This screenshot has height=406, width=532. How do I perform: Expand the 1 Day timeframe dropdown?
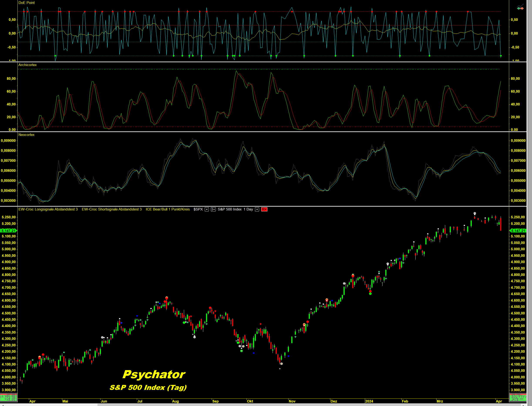(257, 209)
